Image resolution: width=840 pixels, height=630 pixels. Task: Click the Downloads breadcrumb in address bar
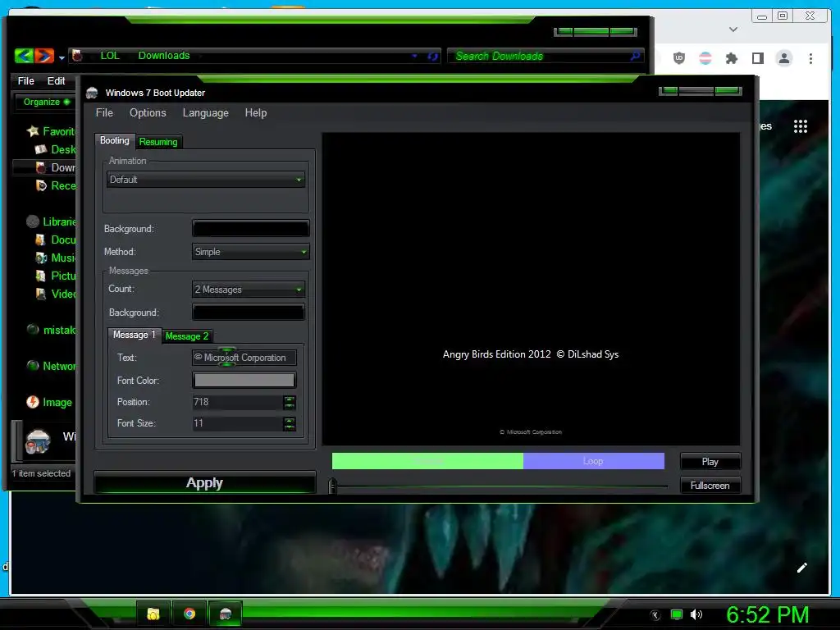pos(164,56)
